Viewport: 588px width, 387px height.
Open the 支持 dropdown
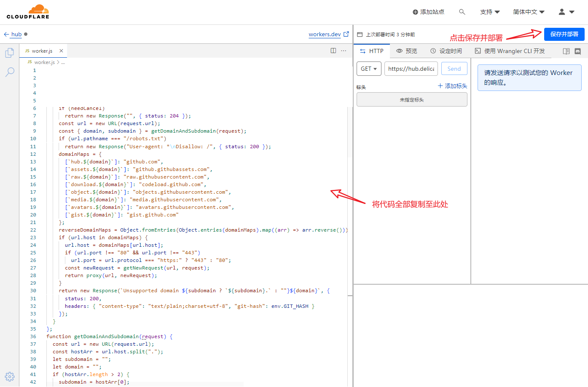pyautogui.click(x=490, y=12)
